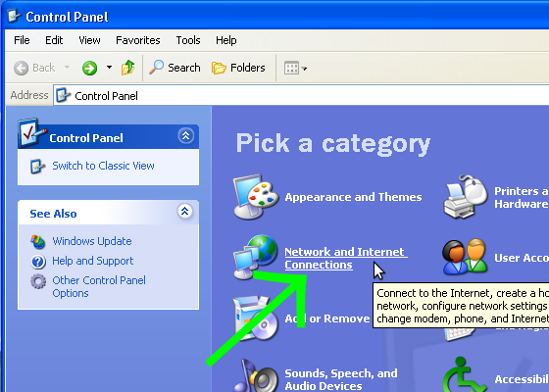Open the Favorites menu
Viewport: 549px width, 392px height.
pos(138,40)
